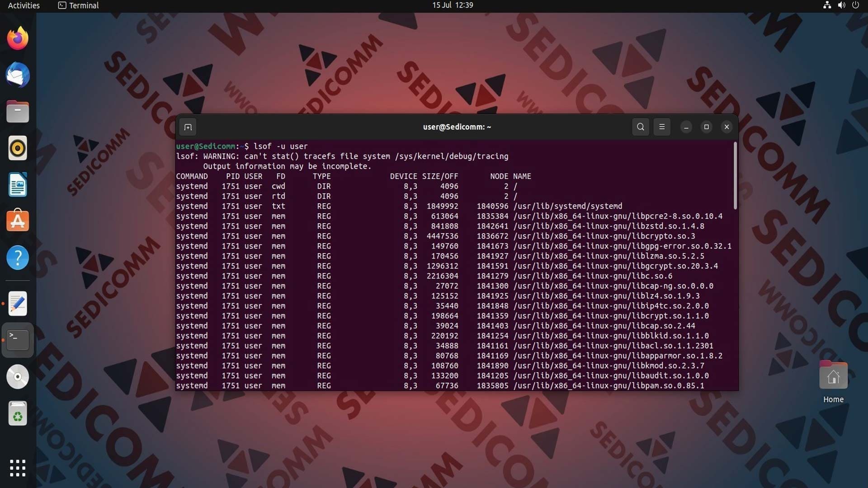The image size is (868, 488).
Task: Click the libblkid.so.1.1.0 path
Action: click(611, 336)
